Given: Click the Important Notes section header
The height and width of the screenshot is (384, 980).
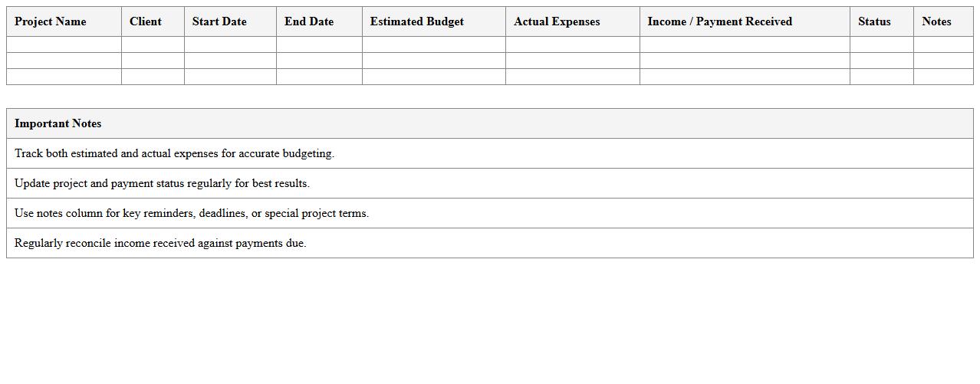Looking at the screenshot, I should [58, 123].
